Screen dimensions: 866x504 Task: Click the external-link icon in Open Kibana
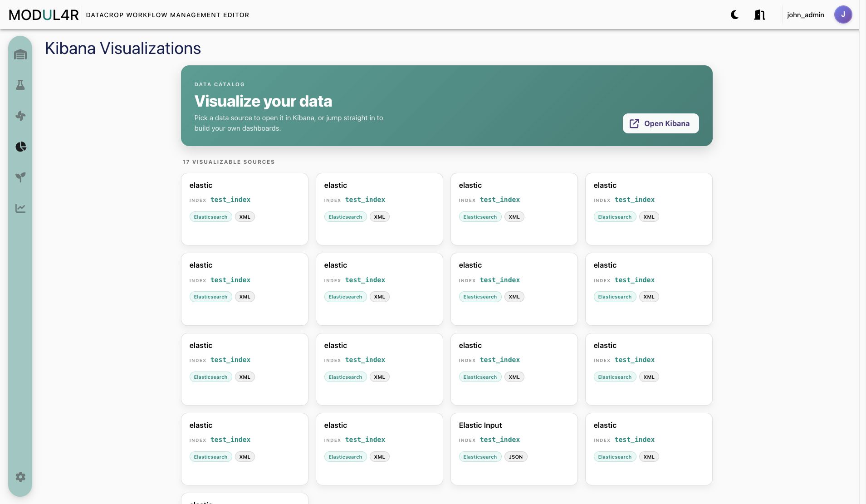(x=634, y=123)
